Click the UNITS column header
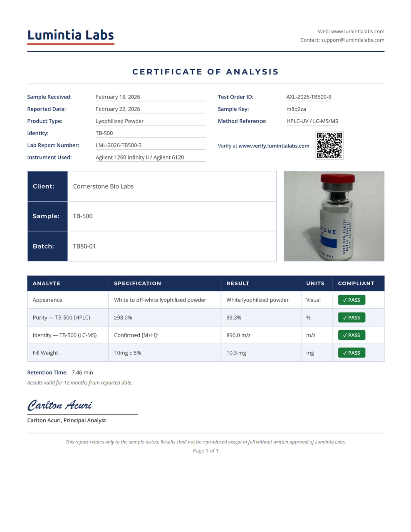The width and height of the screenshot is (411, 532). [315, 283]
